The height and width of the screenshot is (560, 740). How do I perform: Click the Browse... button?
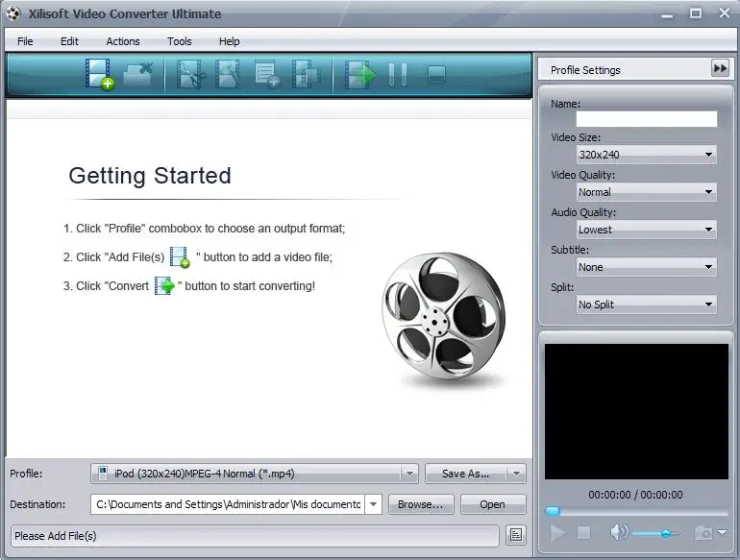(421, 504)
